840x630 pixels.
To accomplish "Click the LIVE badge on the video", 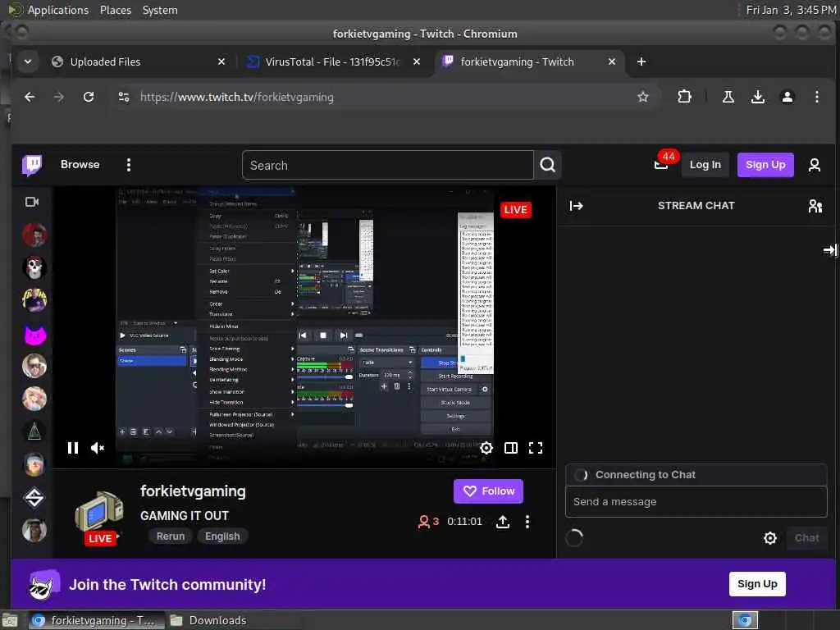I will click(x=515, y=209).
